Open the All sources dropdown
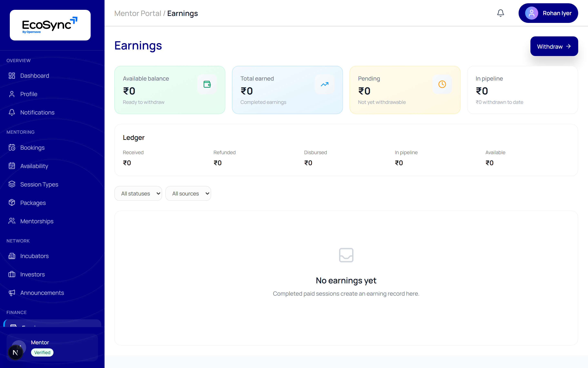Viewport: 588px width, 368px height. click(x=188, y=193)
